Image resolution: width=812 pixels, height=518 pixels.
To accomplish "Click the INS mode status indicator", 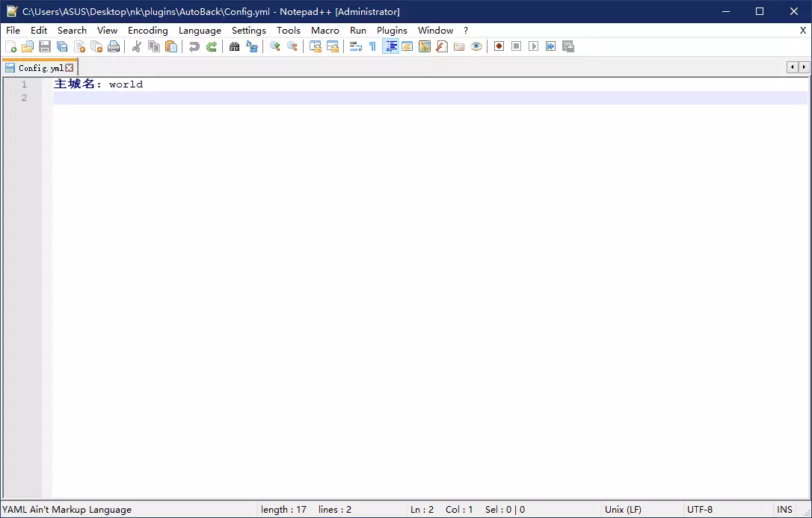I will point(784,510).
